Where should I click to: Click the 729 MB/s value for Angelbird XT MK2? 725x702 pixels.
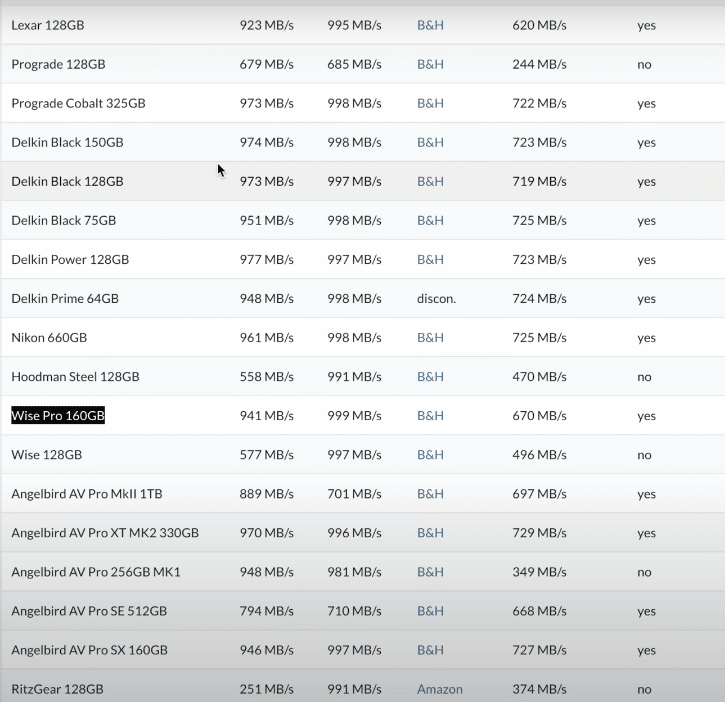[x=539, y=533]
